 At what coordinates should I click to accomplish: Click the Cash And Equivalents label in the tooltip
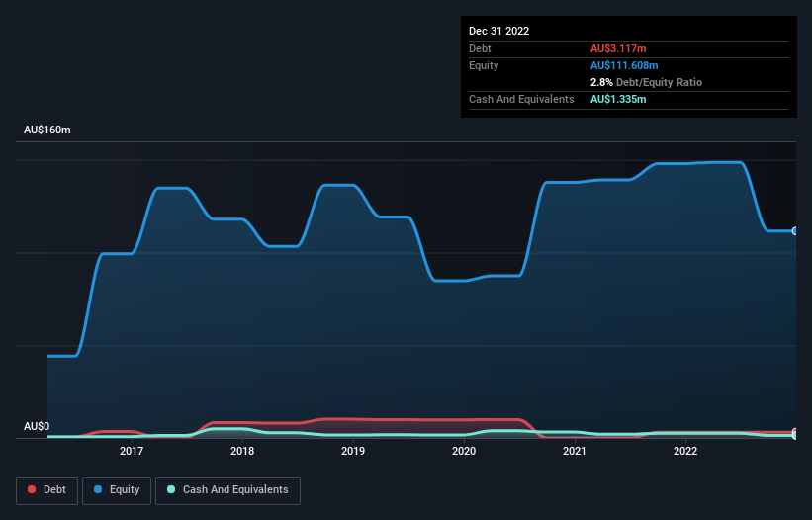click(521, 99)
